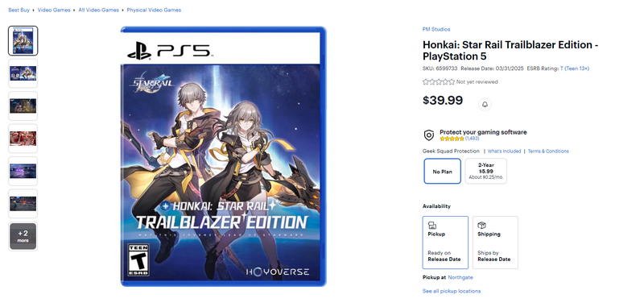This screenshot has height=303, width=644.
Task: Select the first cover art thumbnail
Action: 23,41
